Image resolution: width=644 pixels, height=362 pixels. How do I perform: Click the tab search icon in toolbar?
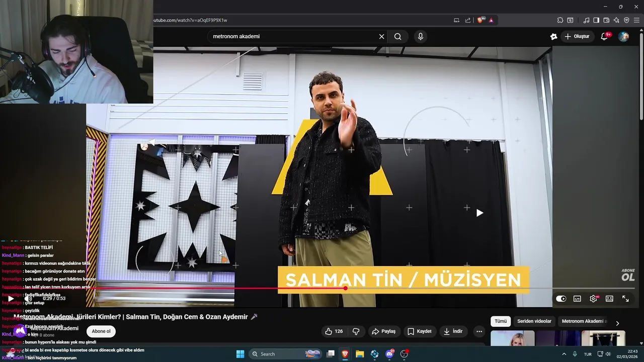tap(570, 20)
